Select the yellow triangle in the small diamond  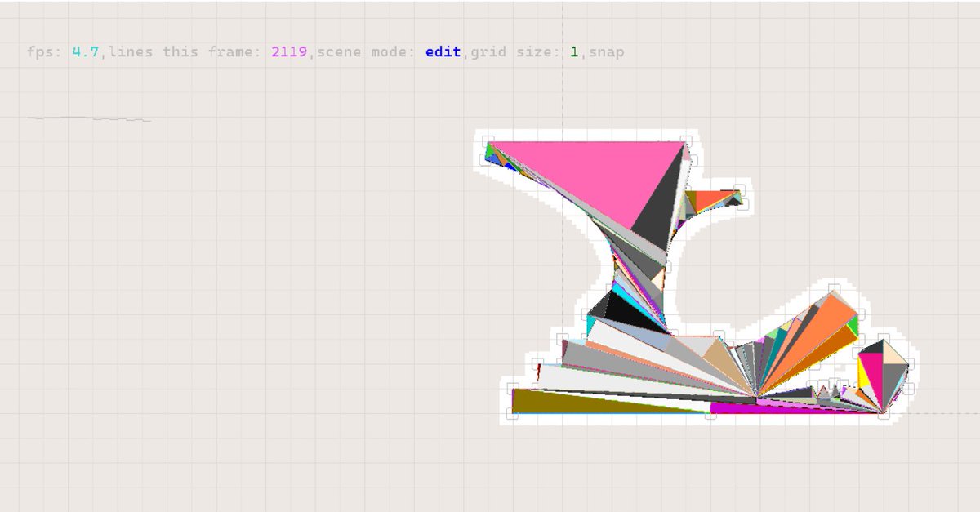(862, 377)
